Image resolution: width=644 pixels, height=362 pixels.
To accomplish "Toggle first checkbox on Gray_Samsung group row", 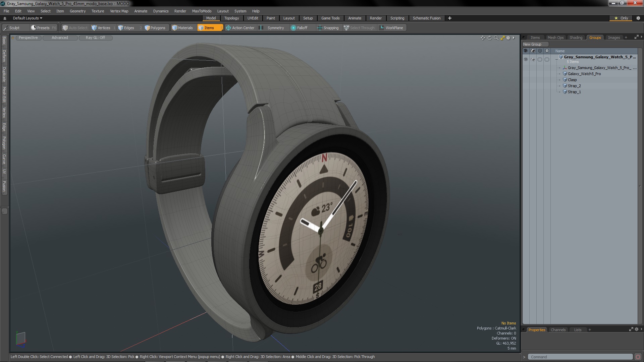I will point(540,59).
